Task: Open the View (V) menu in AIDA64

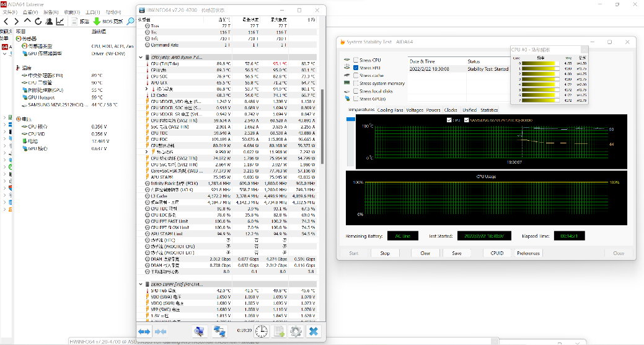Action: coord(30,12)
